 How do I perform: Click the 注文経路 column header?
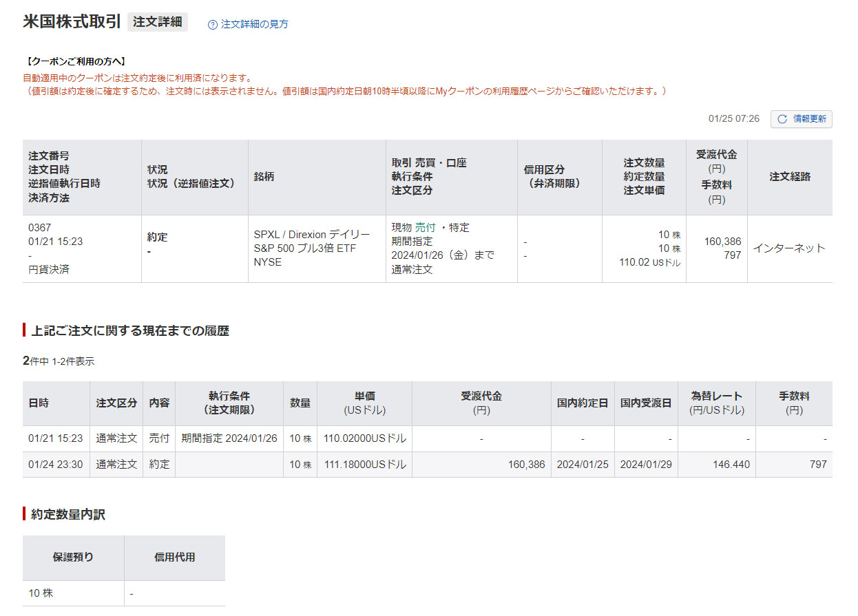[790, 177]
